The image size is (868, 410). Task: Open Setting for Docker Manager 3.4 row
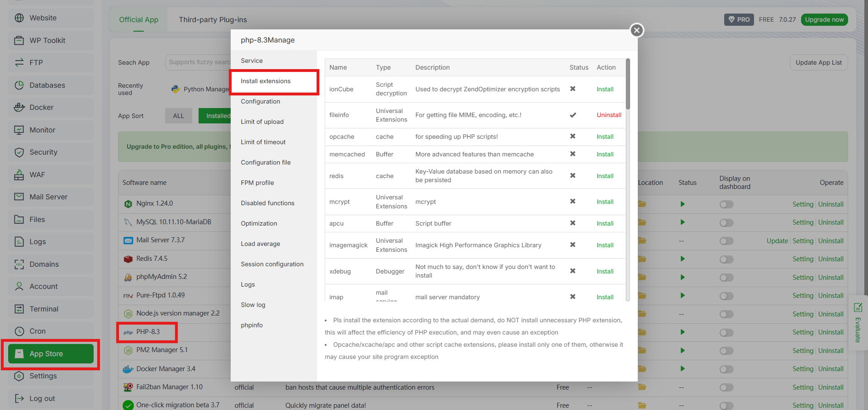pyautogui.click(x=803, y=369)
